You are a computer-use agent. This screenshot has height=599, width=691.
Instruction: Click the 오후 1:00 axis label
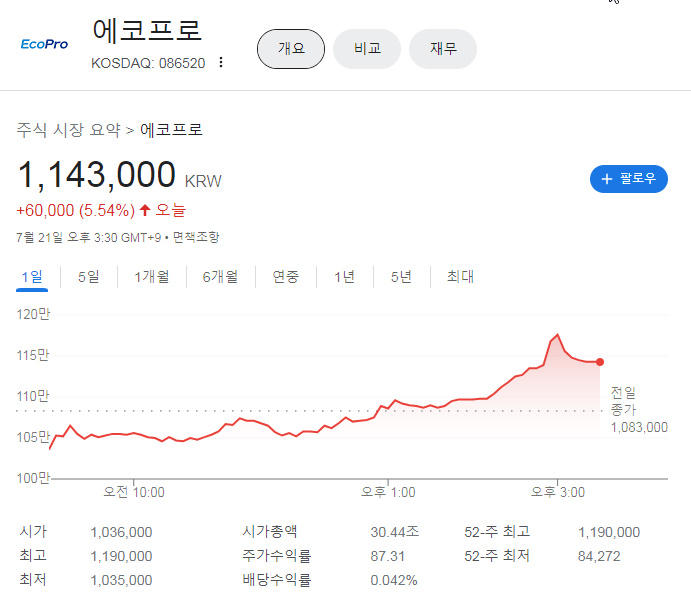click(x=388, y=492)
